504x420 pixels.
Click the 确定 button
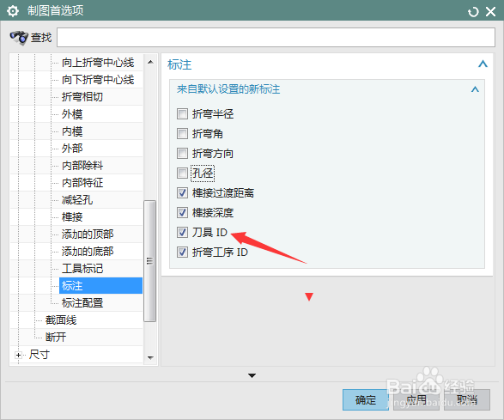pyautogui.click(x=366, y=399)
